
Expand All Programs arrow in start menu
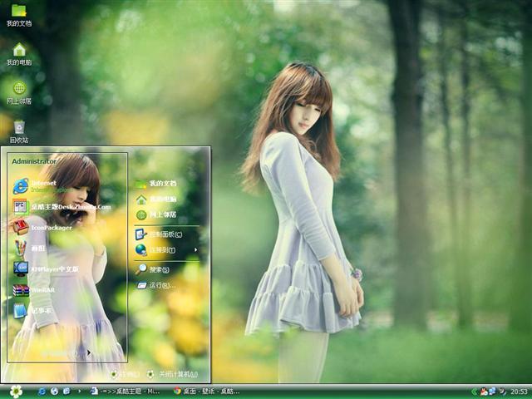click(89, 352)
